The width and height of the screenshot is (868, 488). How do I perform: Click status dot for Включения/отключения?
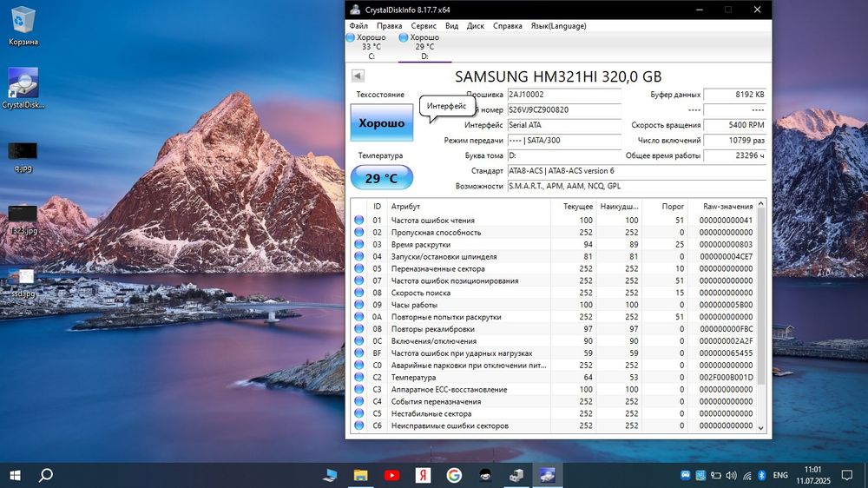359,341
